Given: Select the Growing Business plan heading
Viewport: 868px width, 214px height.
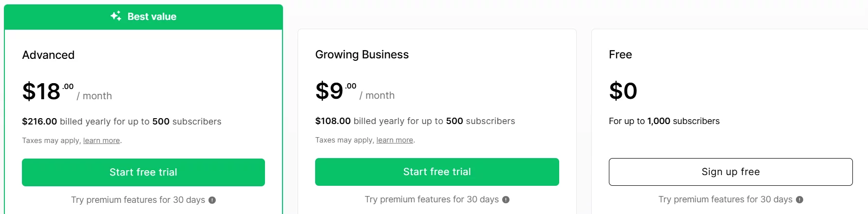Looking at the screenshot, I should (x=362, y=54).
